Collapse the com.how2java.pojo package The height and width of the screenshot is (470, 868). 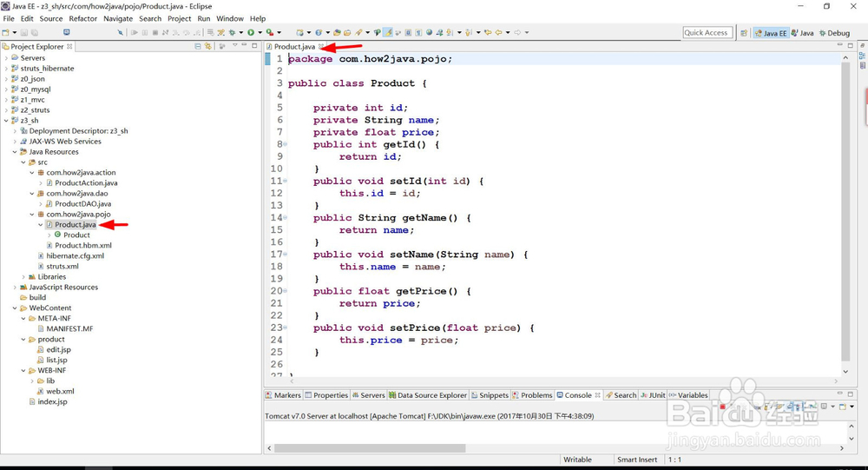pyautogui.click(x=32, y=214)
